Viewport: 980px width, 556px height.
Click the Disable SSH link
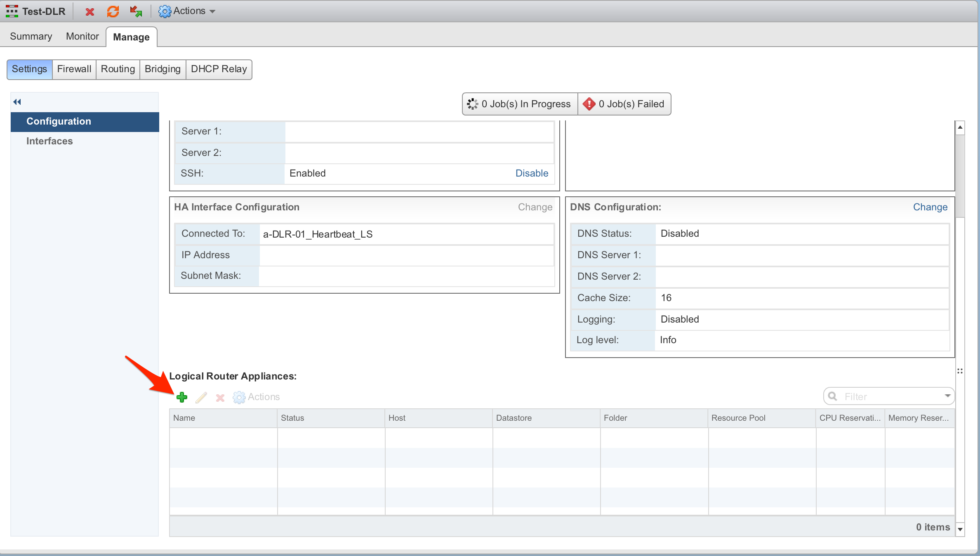(532, 173)
